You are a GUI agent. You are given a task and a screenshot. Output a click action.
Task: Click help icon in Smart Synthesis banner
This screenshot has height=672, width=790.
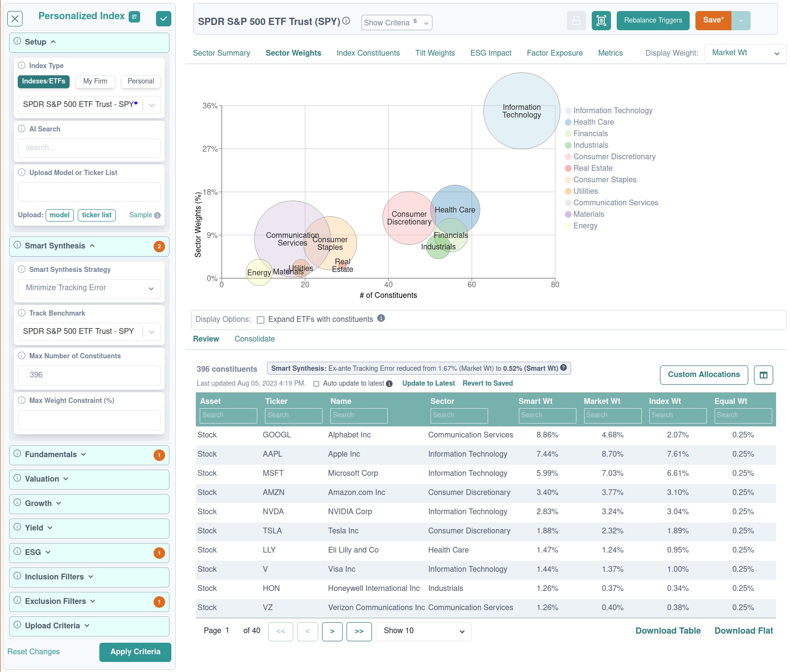[563, 367]
